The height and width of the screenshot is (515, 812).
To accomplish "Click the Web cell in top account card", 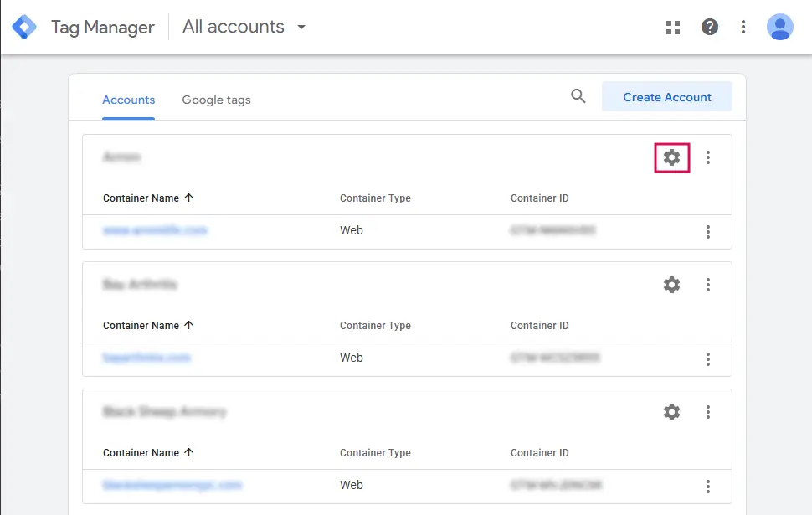I will (x=351, y=230).
